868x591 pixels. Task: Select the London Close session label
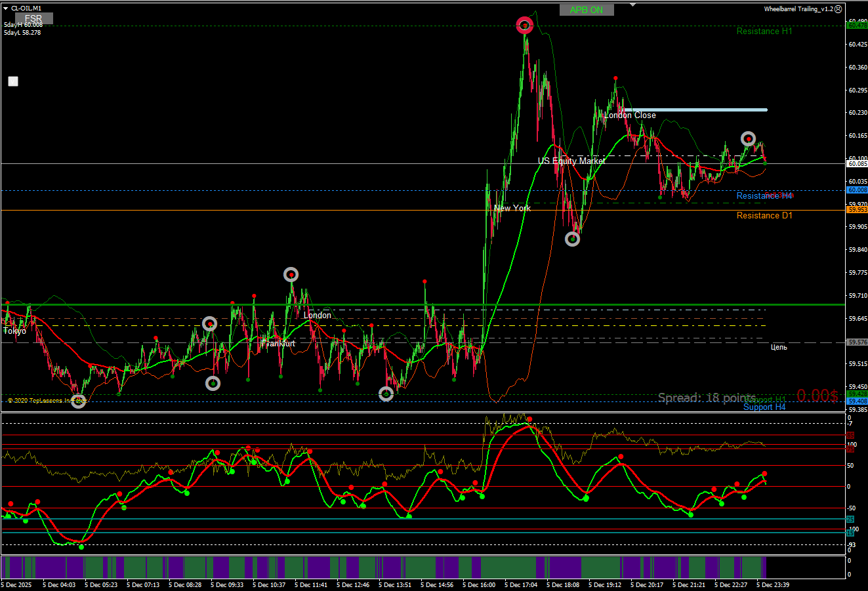(630, 115)
